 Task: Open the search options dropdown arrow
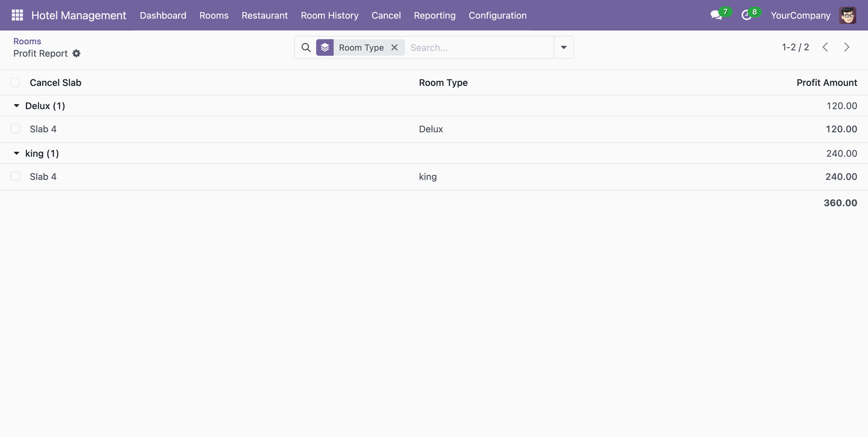pyautogui.click(x=563, y=47)
